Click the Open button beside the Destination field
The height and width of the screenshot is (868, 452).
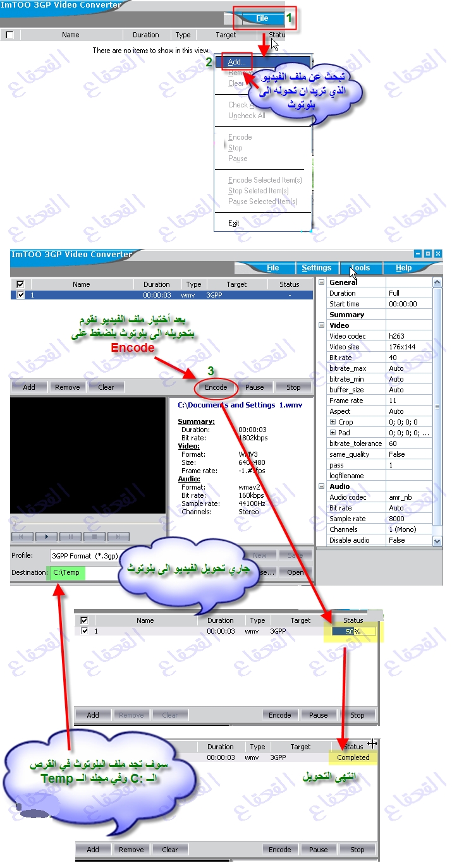tap(295, 572)
